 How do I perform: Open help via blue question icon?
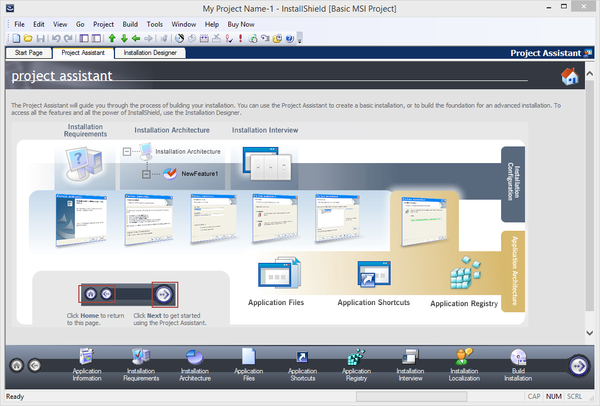click(290, 38)
